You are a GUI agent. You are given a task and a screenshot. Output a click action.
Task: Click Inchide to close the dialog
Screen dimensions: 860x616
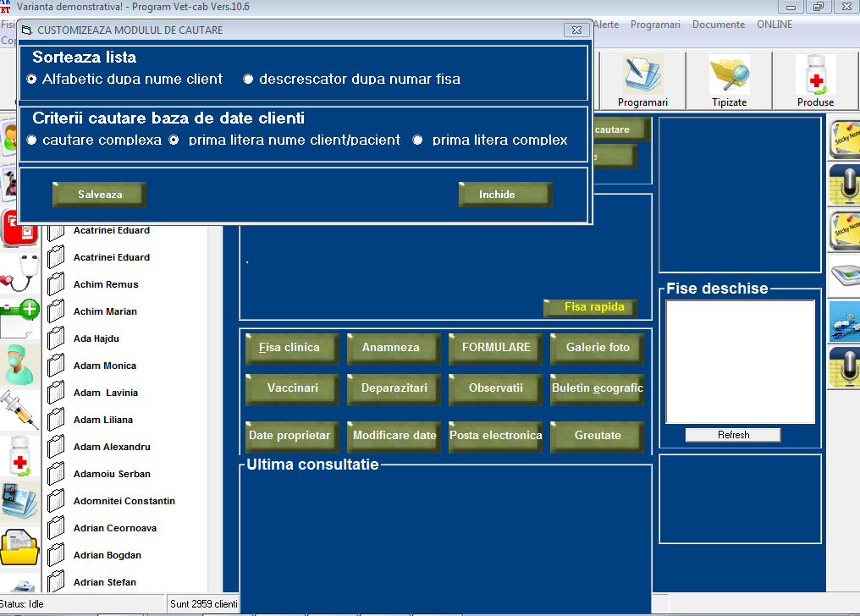click(504, 195)
